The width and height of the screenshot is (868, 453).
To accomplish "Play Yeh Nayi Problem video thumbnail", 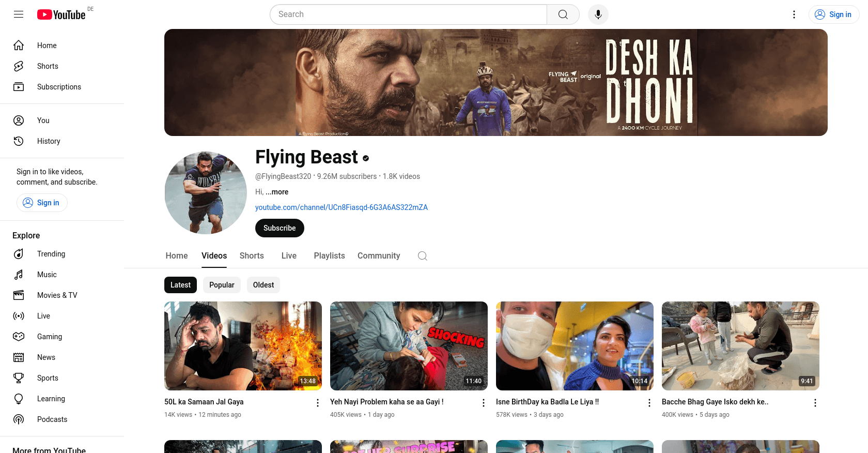I will (x=409, y=345).
